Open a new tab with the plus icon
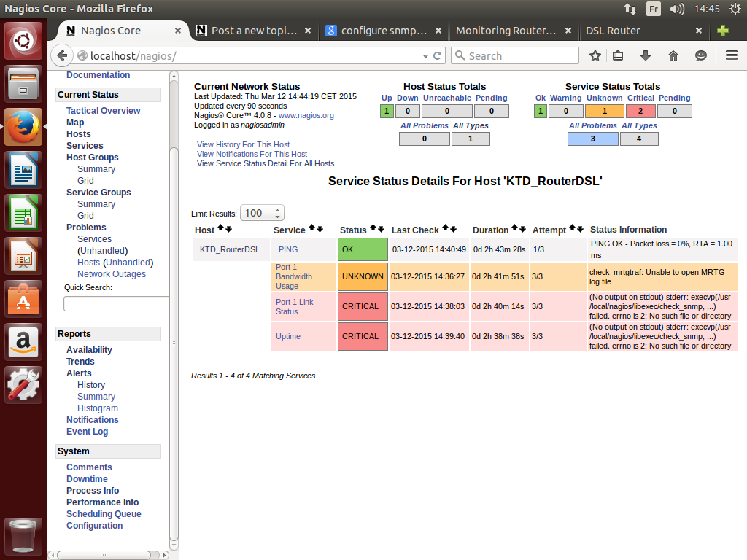747x560 pixels. [x=722, y=31]
